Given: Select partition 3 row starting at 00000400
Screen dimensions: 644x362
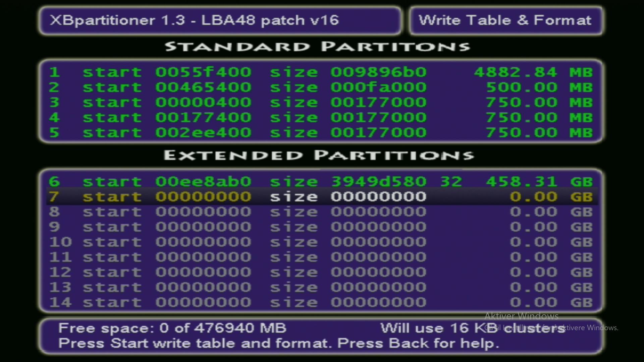Looking at the screenshot, I should pos(321,102).
